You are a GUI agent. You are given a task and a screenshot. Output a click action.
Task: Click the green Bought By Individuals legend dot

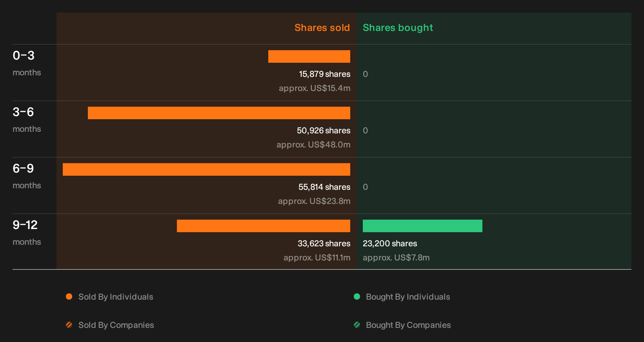(x=357, y=297)
